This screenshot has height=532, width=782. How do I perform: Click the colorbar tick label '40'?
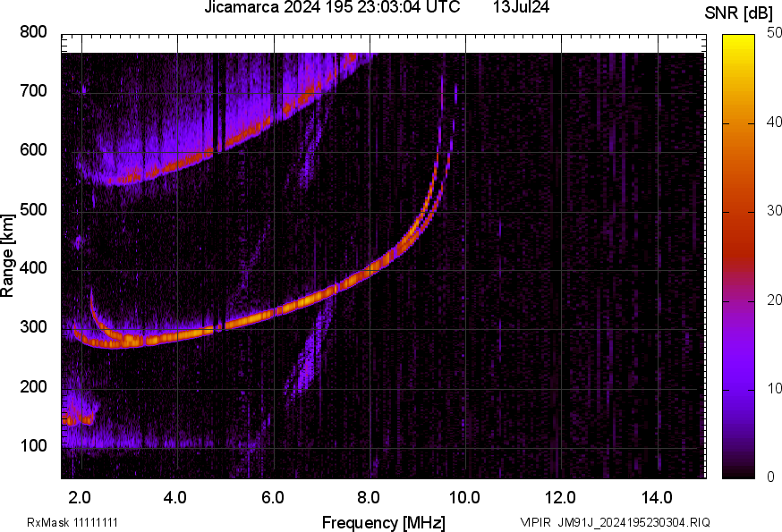[x=774, y=122]
